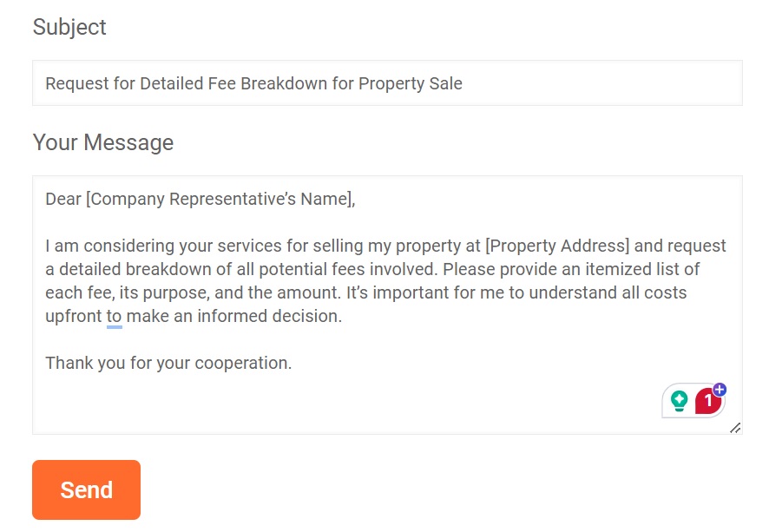This screenshot has width=769, height=532.
Task: Click the "Subject" heading label
Action: pos(69,27)
